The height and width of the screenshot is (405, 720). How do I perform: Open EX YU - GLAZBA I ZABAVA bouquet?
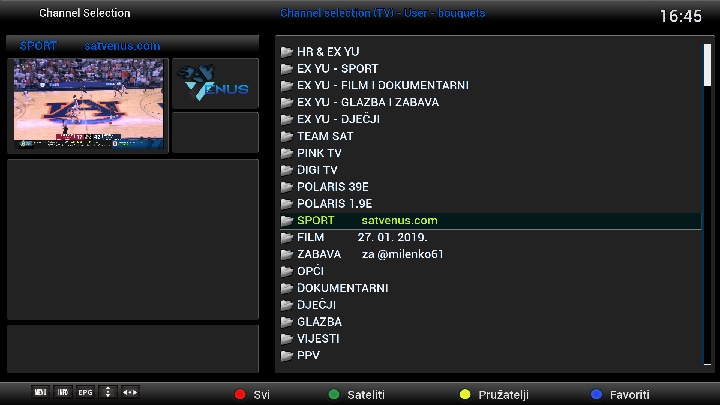[x=490, y=102]
